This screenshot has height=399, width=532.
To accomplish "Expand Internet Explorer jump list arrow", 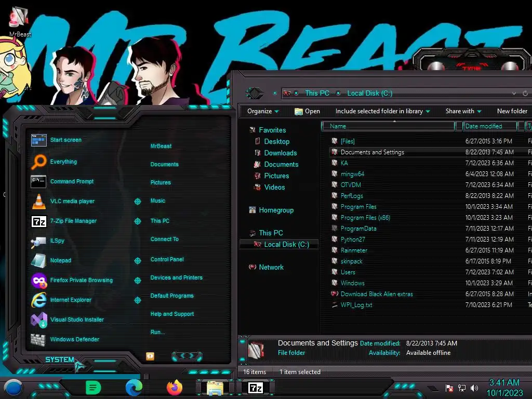I will click(x=137, y=300).
